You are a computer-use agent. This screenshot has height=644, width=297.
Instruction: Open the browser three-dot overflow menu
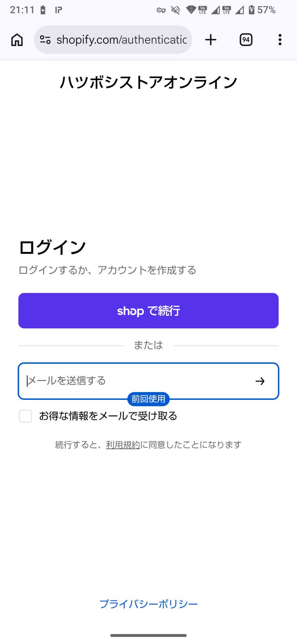[280, 40]
